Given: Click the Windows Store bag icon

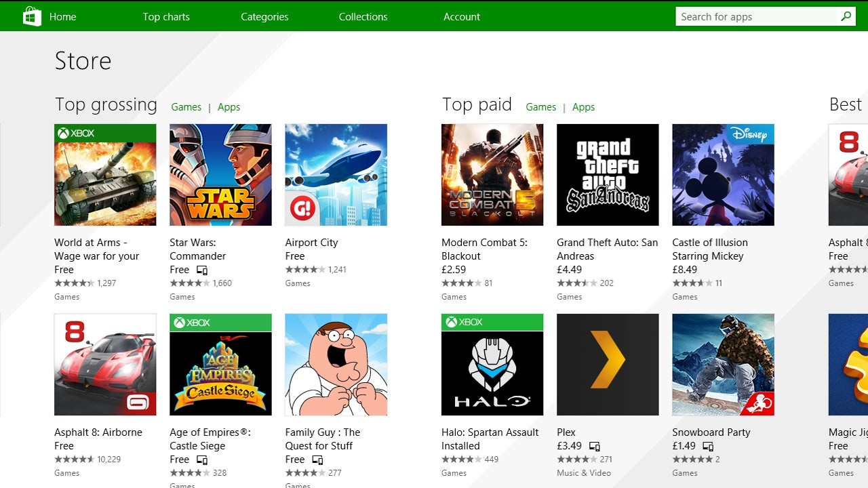Looking at the screenshot, I should tap(32, 16).
